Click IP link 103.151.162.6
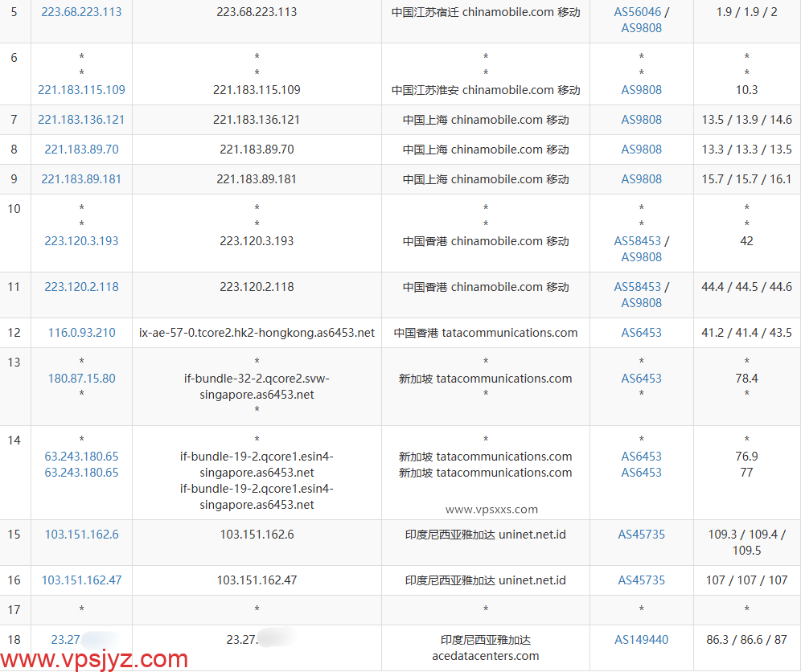 (81, 535)
